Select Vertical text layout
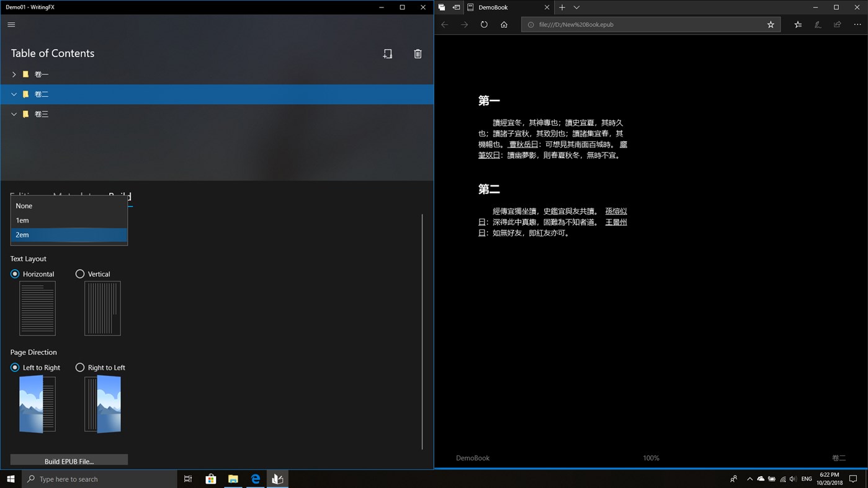Viewport: 868px width, 488px height. point(80,273)
